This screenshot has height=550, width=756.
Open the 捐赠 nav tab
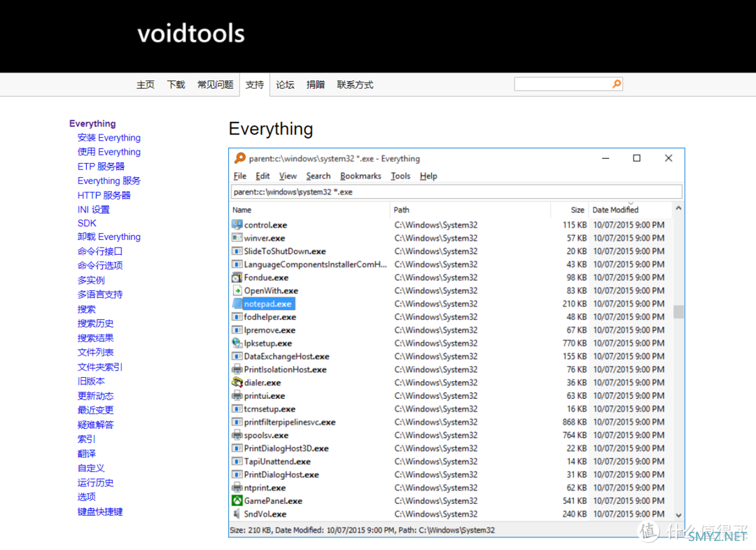pyautogui.click(x=315, y=85)
